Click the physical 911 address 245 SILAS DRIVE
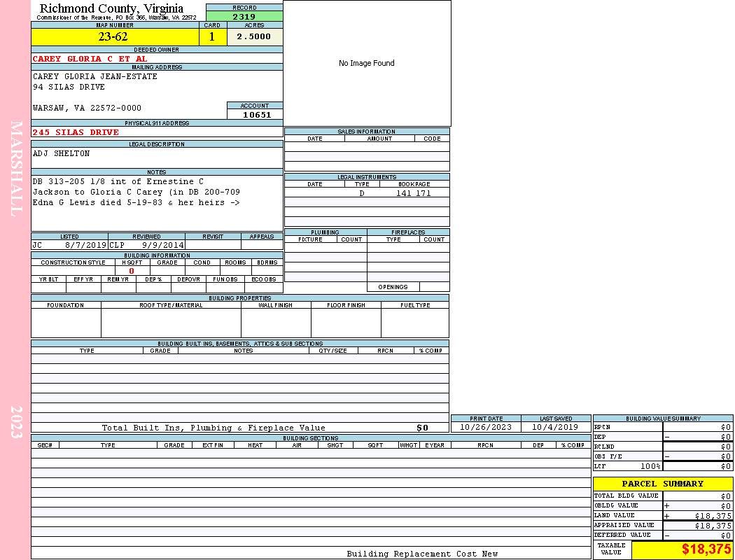This screenshot has width=735, height=560. tap(76, 132)
